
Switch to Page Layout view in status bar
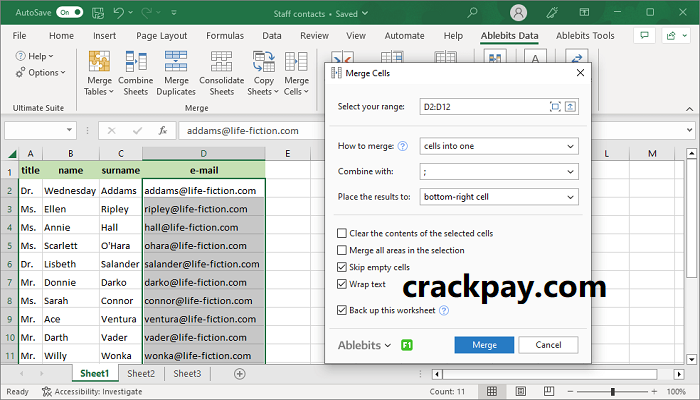pyautogui.click(x=521, y=392)
